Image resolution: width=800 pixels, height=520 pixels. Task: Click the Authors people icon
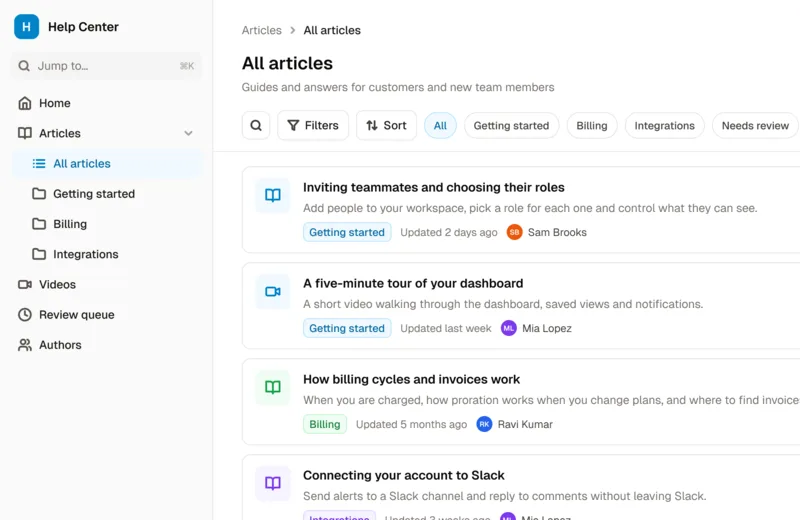(x=24, y=345)
